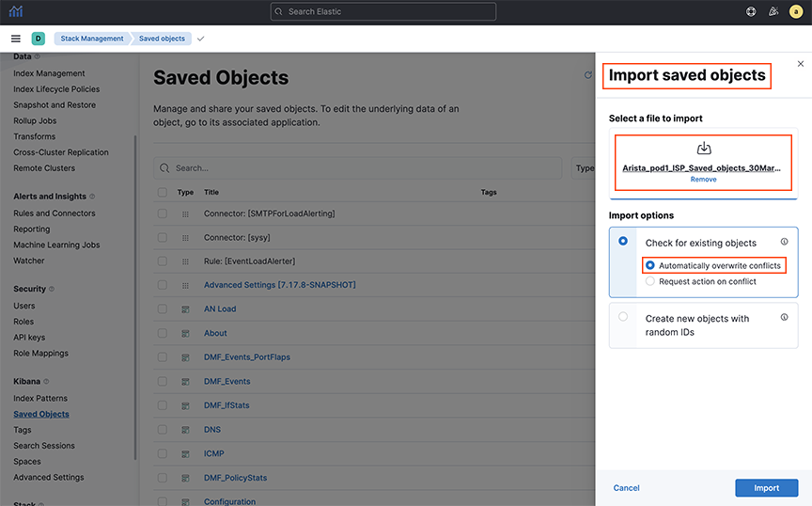The image size is (812, 506).
Task: Sort by the Title column header
Action: [211, 192]
